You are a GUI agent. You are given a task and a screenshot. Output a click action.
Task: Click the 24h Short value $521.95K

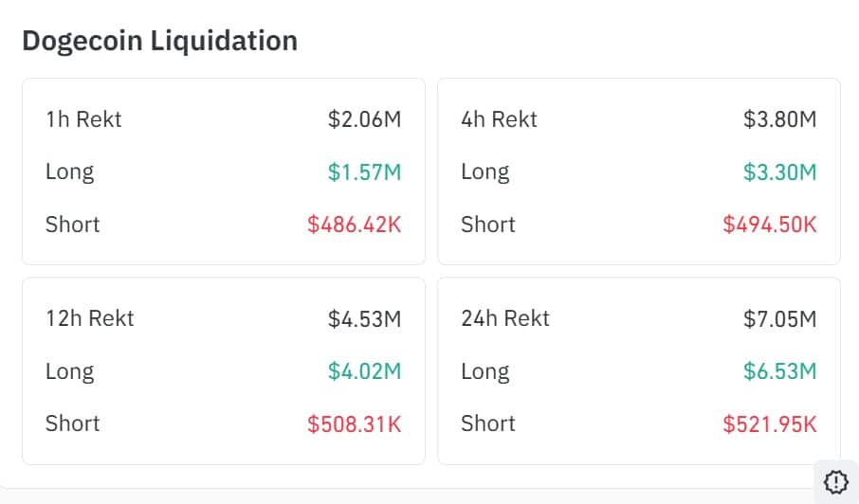point(769,423)
